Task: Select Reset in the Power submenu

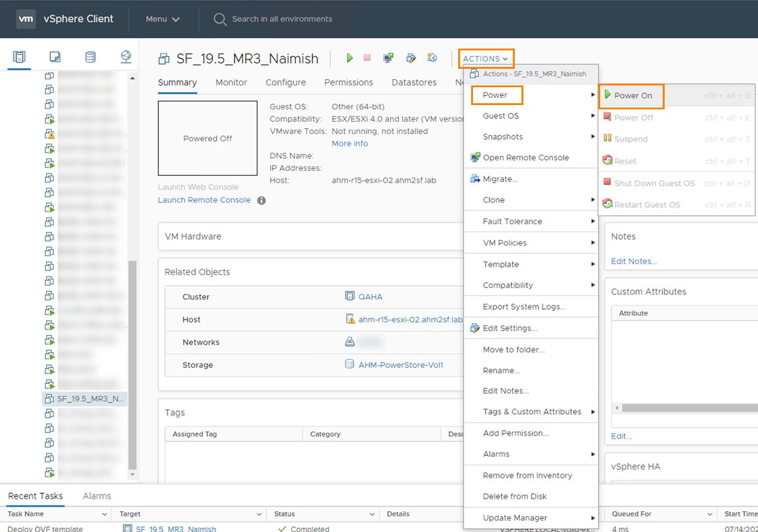Action: (620, 160)
